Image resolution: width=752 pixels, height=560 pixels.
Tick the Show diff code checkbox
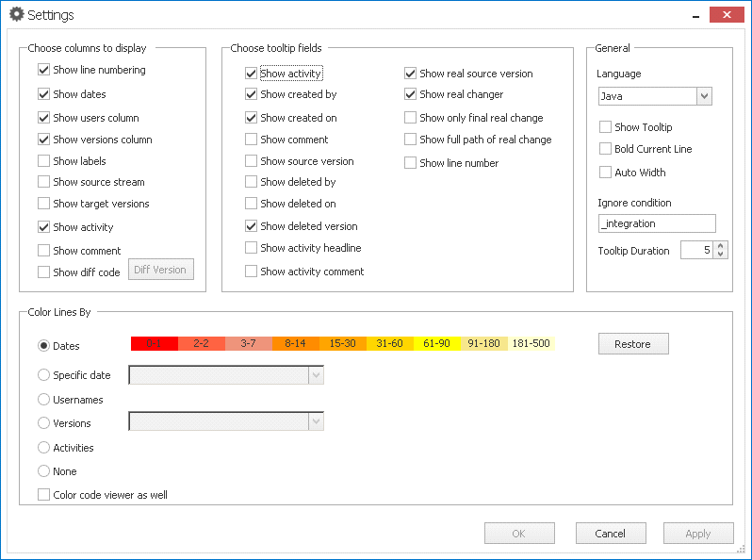(44, 272)
